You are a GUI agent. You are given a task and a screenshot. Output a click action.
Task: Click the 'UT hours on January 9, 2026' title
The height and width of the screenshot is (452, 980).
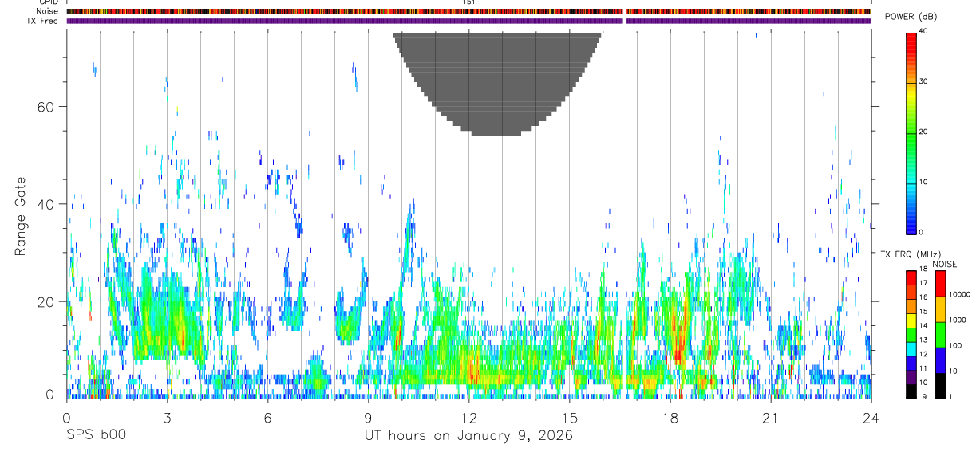click(468, 436)
